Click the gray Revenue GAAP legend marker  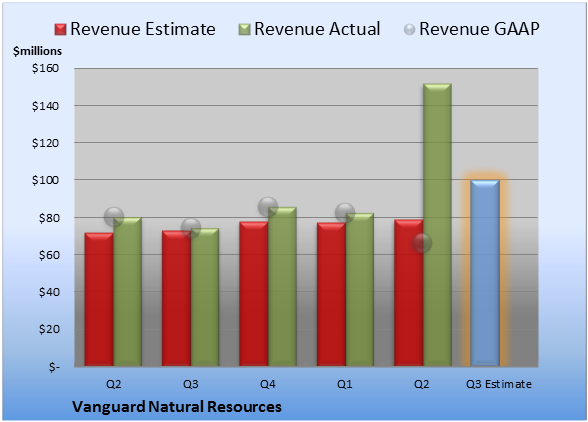410,30
